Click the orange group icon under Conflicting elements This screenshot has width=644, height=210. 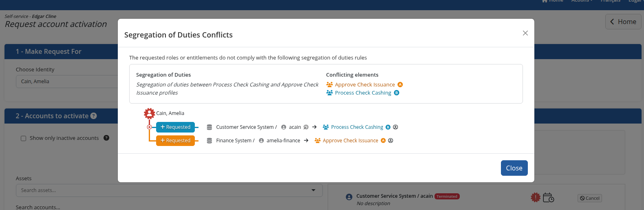[330, 85]
